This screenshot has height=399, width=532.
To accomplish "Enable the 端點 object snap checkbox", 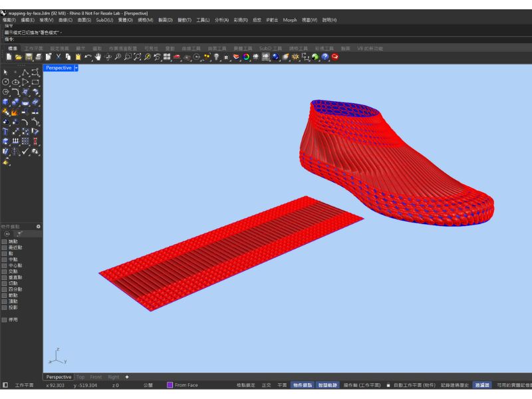I will point(5,241).
